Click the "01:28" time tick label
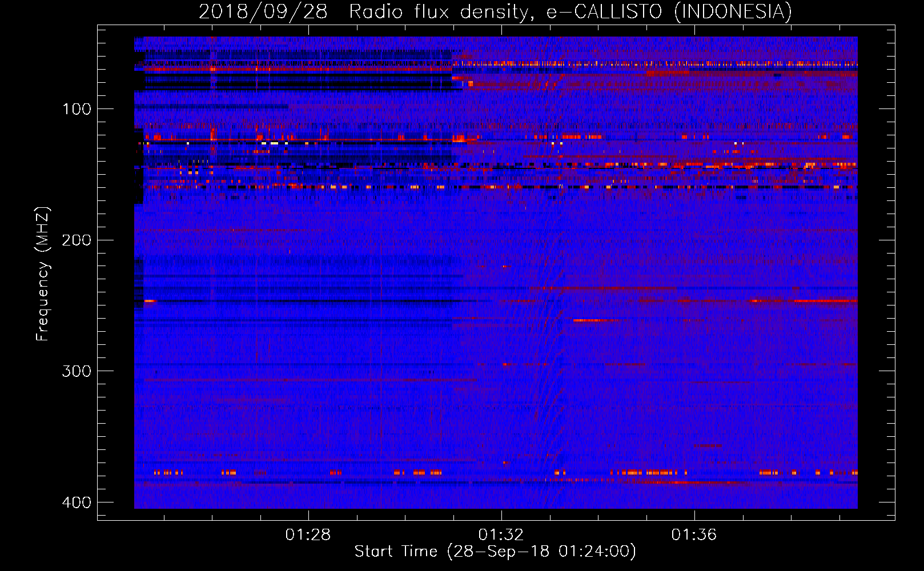 click(x=308, y=535)
